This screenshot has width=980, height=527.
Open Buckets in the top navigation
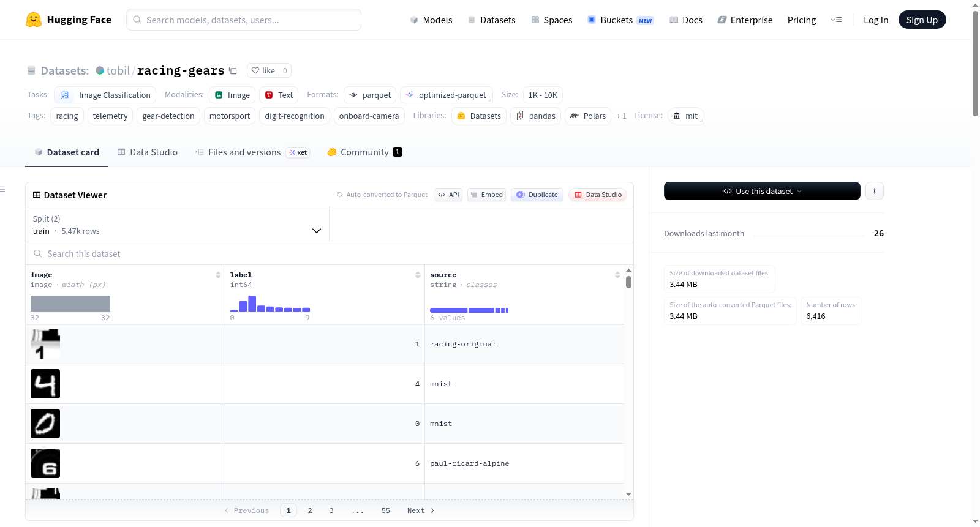click(x=620, y=20)
